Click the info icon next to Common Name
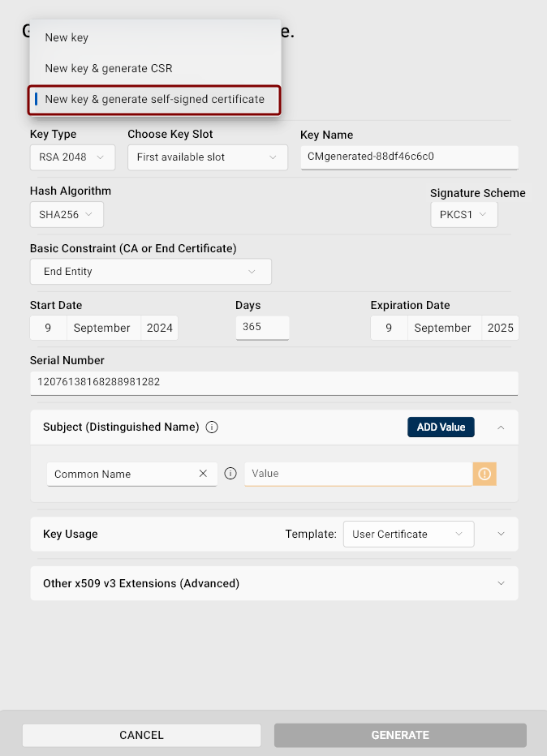 click(x=230, y=474)
